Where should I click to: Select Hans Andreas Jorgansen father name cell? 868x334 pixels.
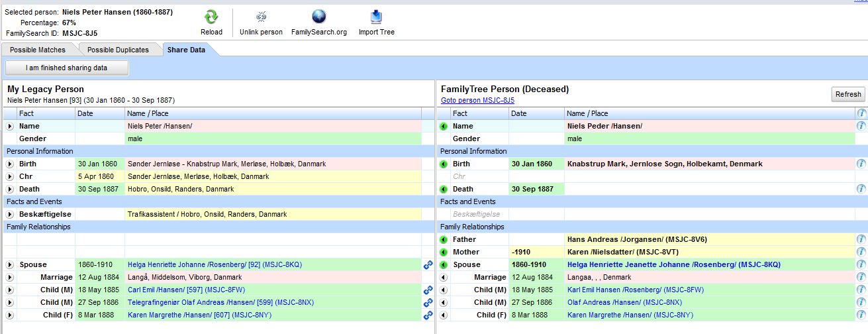click(710, 239)
